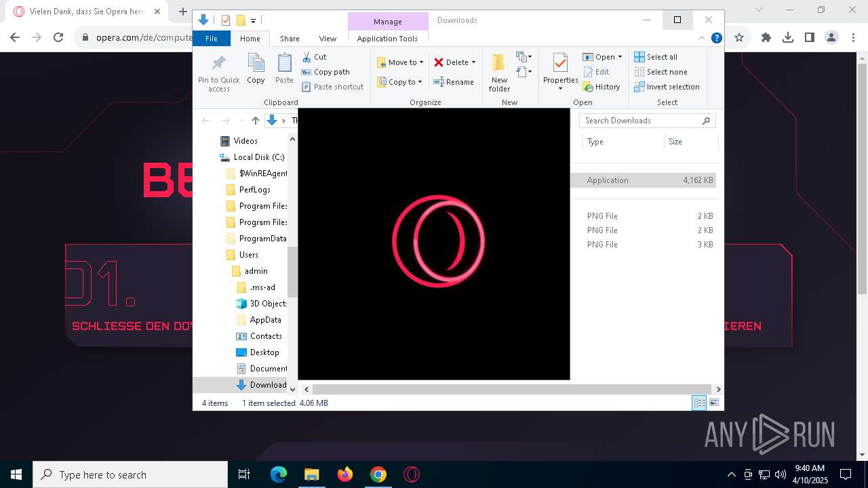Click quick access Properties checkmark icon

226,20
